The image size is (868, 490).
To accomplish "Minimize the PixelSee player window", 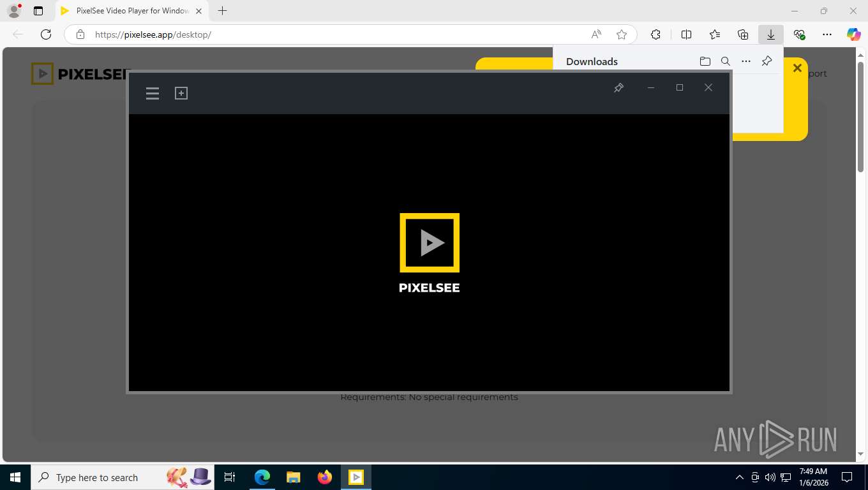I will pos(651,88).
